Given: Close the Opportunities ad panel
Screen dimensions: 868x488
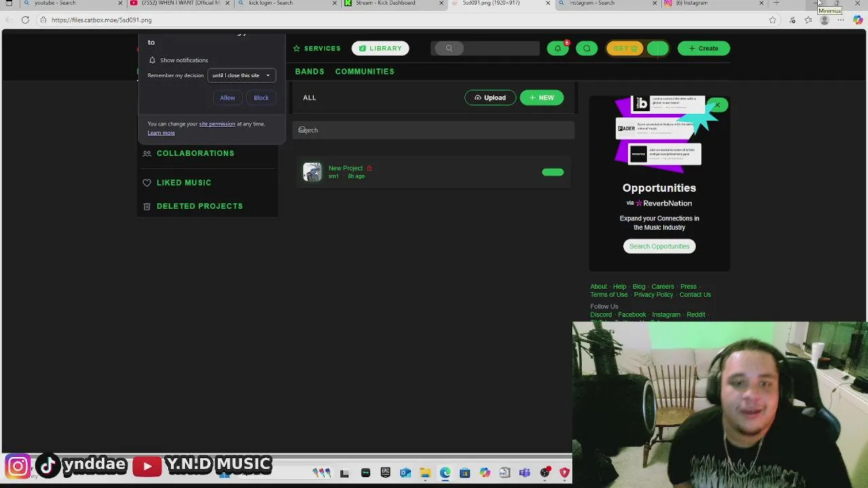Looking at the screenshot, I should click(717, 105).
